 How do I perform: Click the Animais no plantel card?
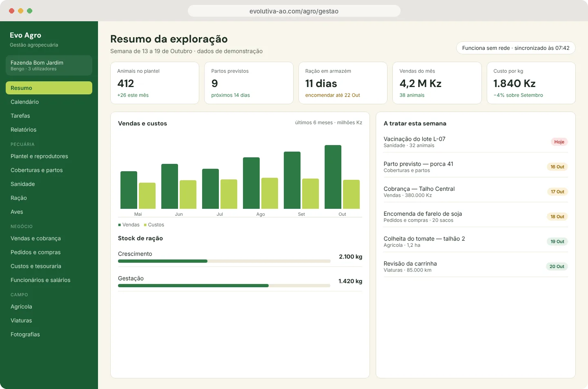[x=155, y=83]
